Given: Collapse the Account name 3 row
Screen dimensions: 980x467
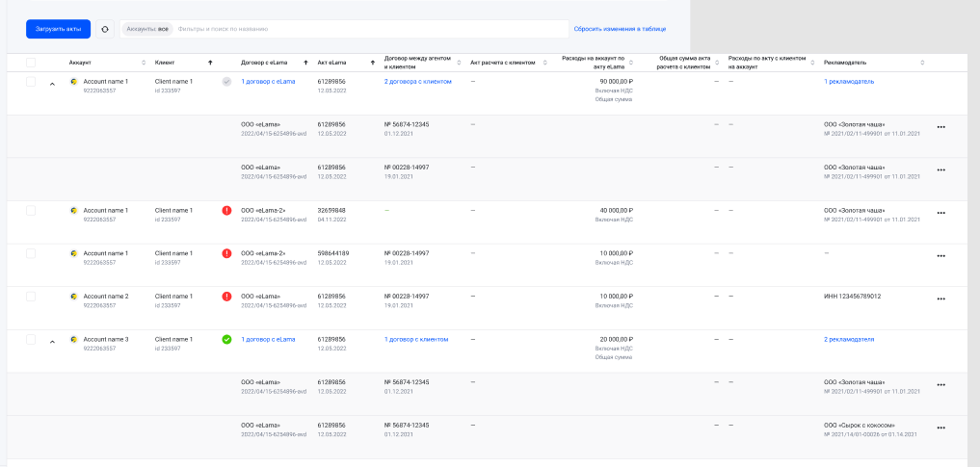Looking at the screenshot, I should click(x=52, y=342).
